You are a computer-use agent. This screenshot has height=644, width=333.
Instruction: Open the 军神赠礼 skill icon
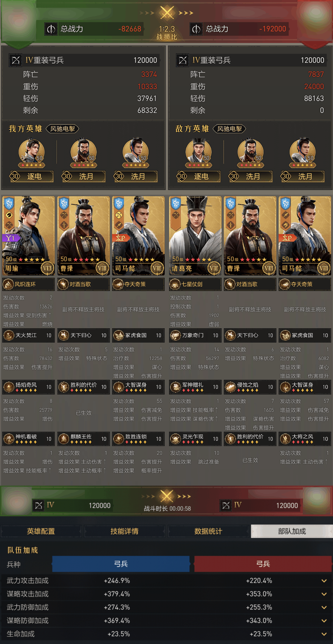tap(175, 387)
